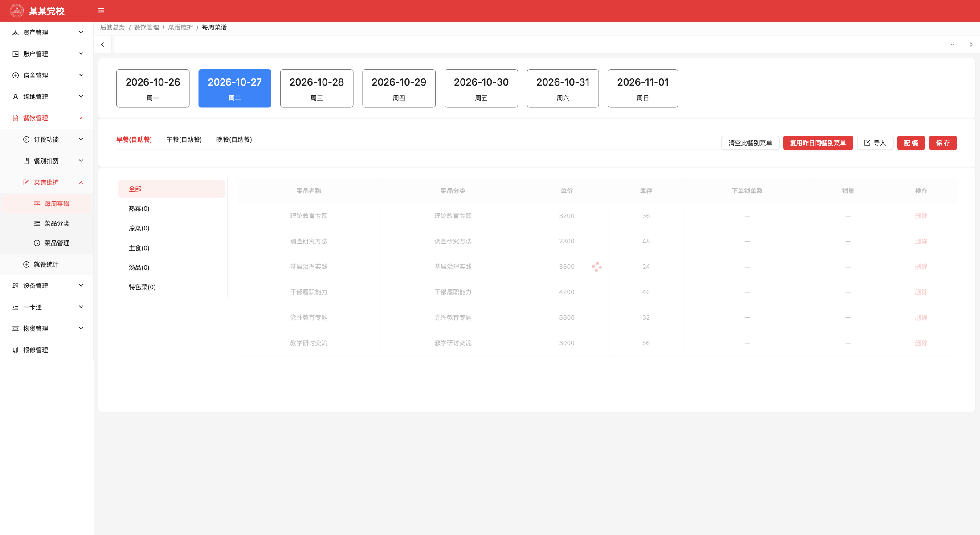Open the tab options ellipsis menu
The height and width of the screenshot is (535, 980).
953,45
